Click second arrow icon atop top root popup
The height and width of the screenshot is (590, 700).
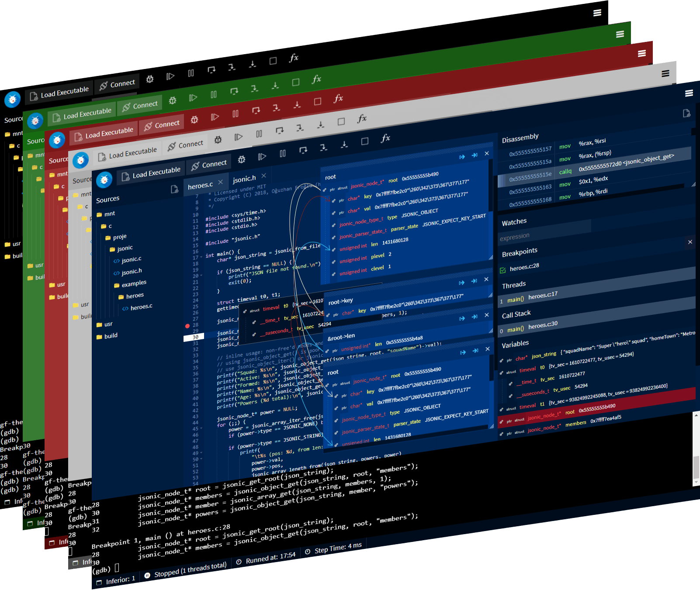475,155
